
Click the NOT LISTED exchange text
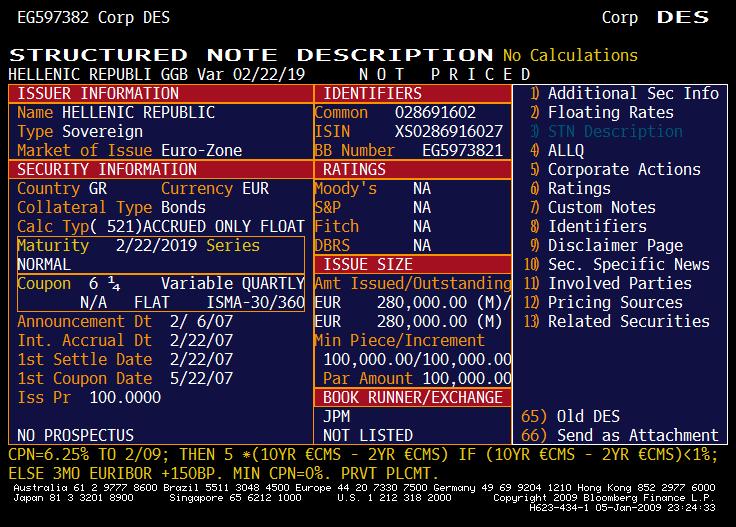368,435
